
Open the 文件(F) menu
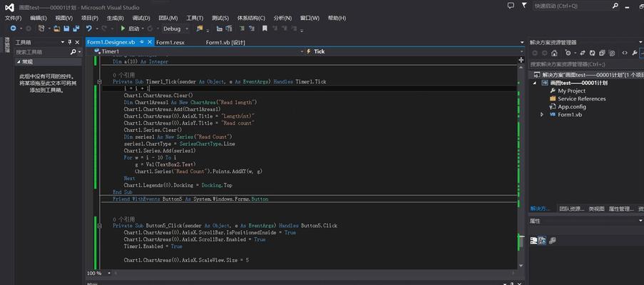(x=13, y=18)
